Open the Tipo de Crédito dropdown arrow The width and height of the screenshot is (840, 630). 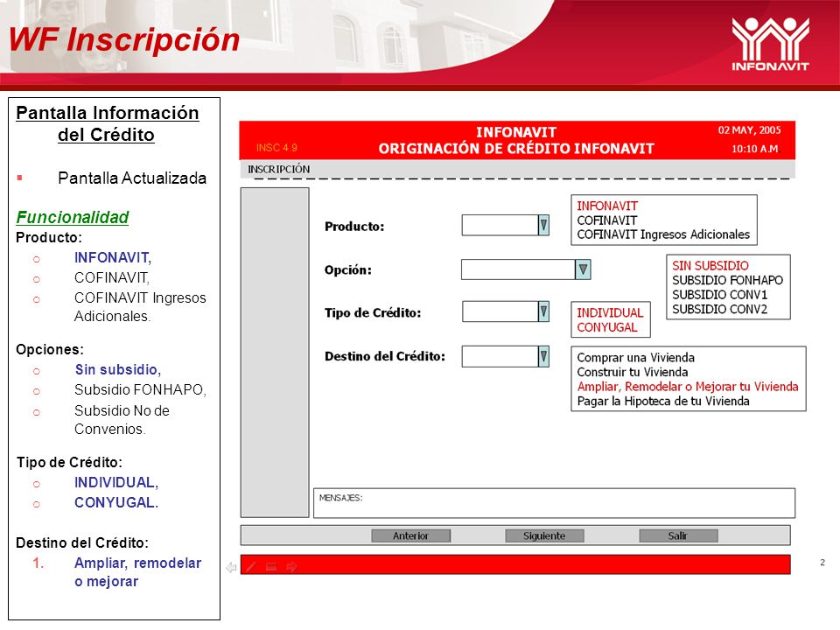coord(543,311)
